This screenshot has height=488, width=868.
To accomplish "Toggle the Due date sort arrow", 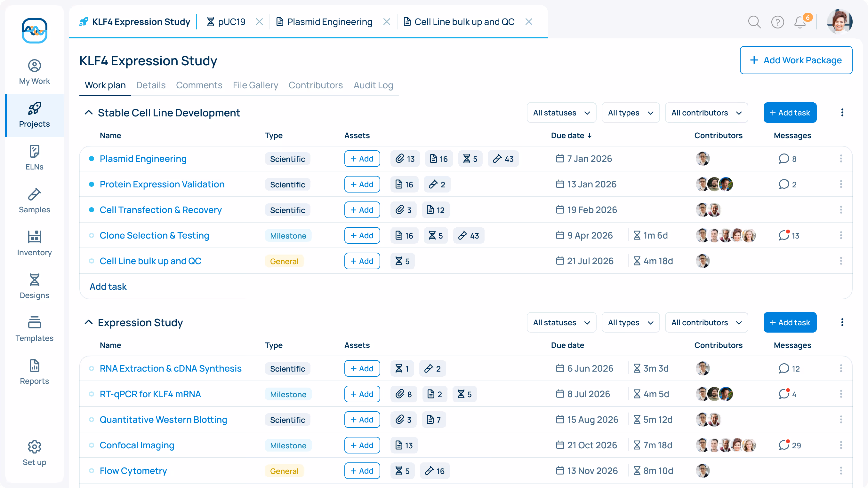I will click(590, 135).
